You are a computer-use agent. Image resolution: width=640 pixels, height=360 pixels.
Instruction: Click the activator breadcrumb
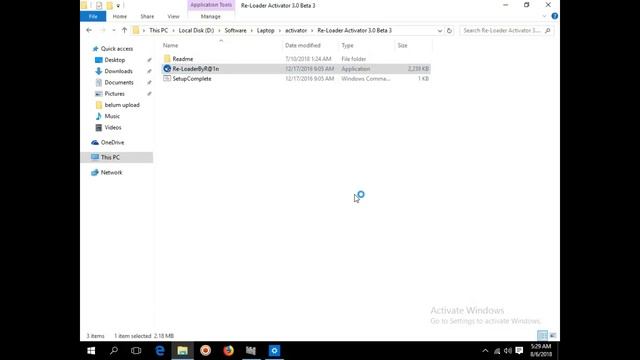[x=296, y=31]
